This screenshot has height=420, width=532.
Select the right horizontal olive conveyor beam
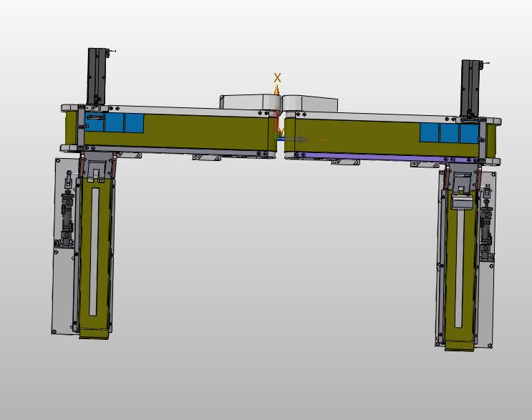[x=390, y=138]
